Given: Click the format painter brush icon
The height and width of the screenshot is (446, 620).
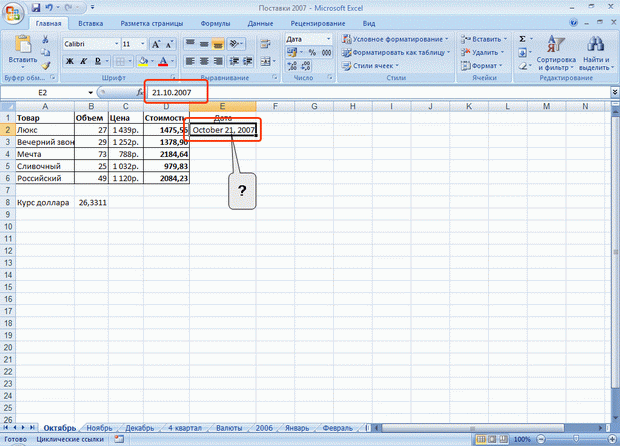Looking at the screenshot, I should point(46,66).
